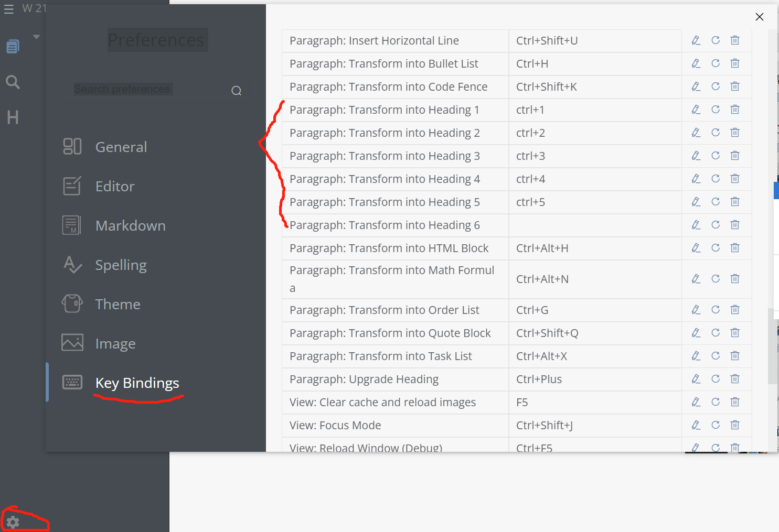779x532 pixels.
Task: Reset the Transform into Heading 1 binding
Action: pos(716,110)
